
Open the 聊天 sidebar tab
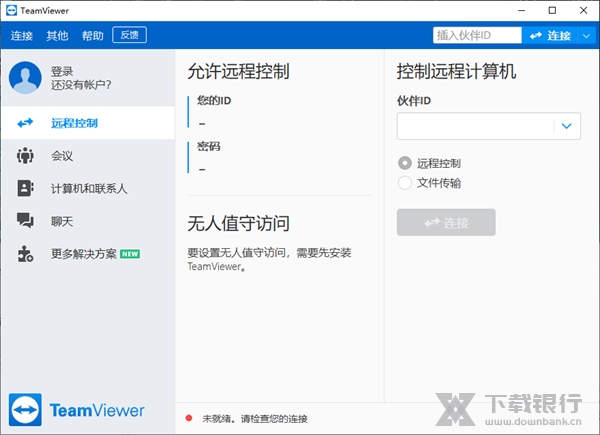[88, 221]
